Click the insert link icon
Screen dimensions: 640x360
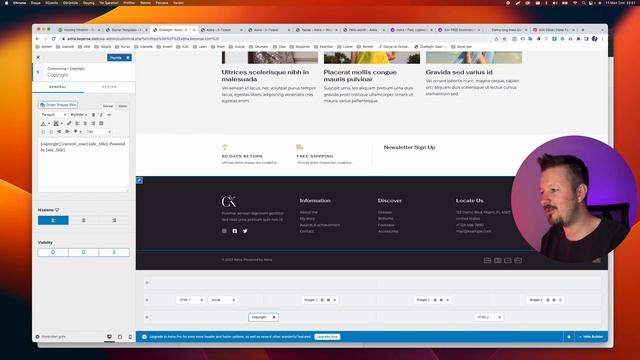[69, 123]
